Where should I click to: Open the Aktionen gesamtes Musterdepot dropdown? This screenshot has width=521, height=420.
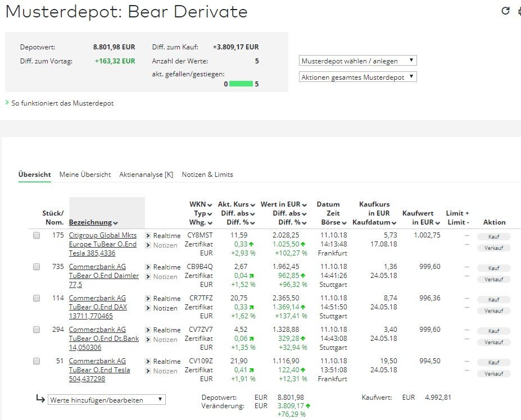(x=358, y=76)
